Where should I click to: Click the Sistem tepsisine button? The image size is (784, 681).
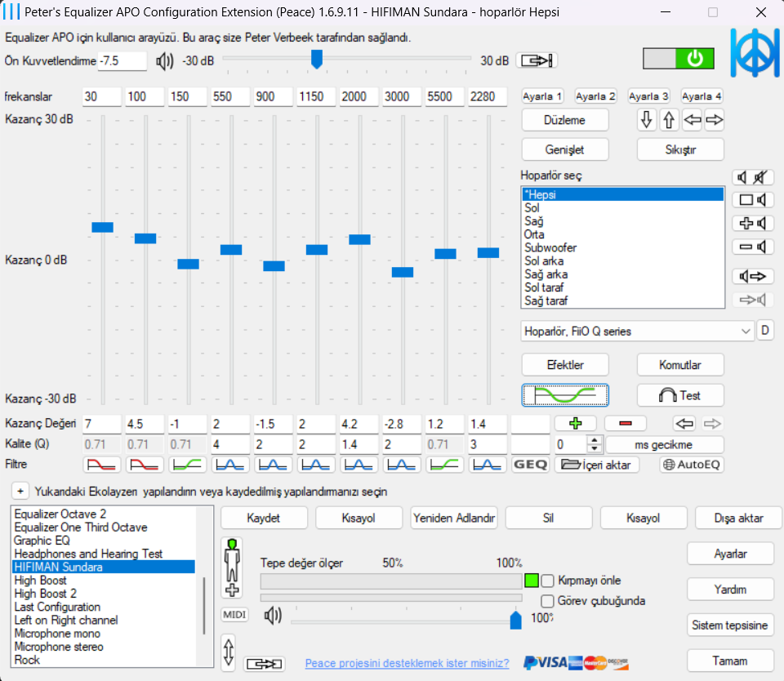[x=730, y=625]
